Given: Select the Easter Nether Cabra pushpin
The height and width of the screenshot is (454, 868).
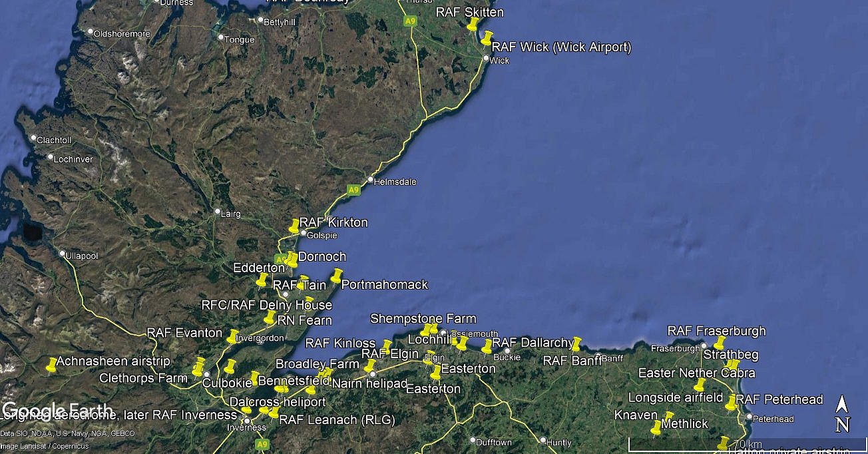Looking at the screenshot, I should 699,385.
